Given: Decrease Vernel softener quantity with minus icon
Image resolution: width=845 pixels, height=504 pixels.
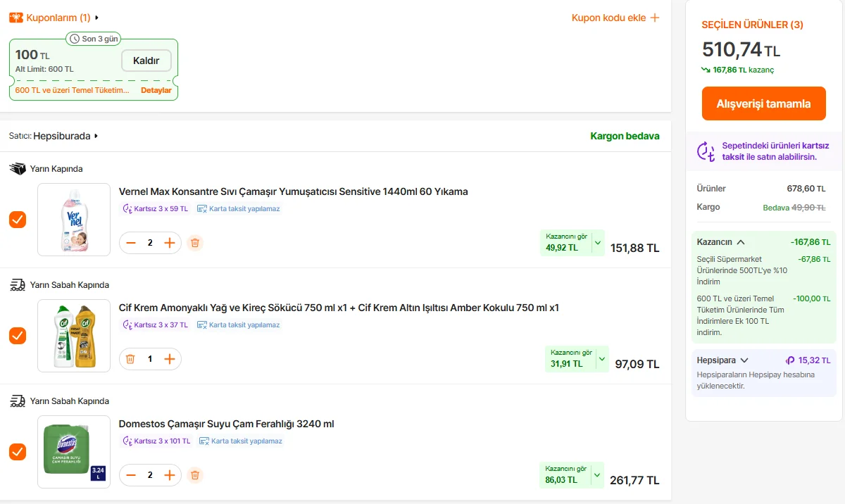Looking at the screenshot, I should [x=131, y=243].
